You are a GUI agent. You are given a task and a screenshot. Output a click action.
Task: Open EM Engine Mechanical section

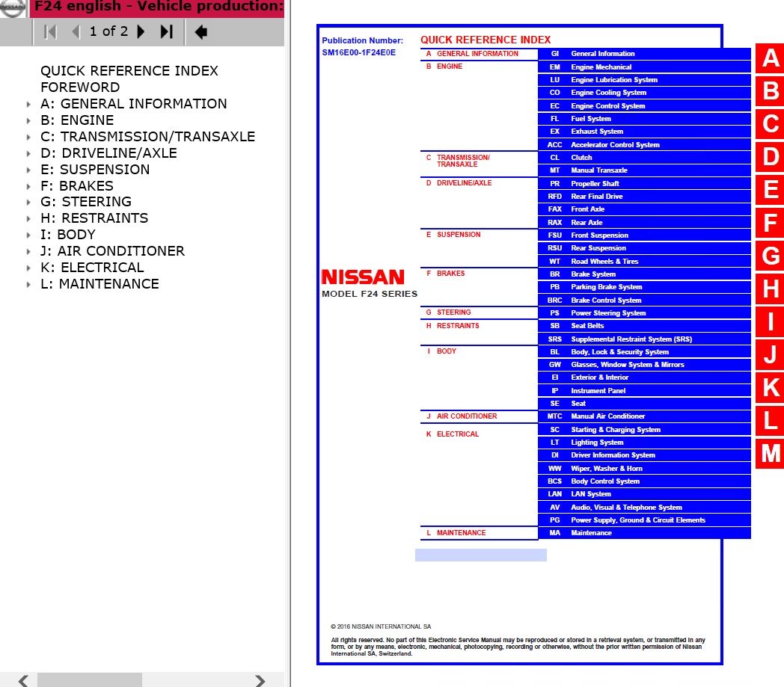[x=645, y=67]
